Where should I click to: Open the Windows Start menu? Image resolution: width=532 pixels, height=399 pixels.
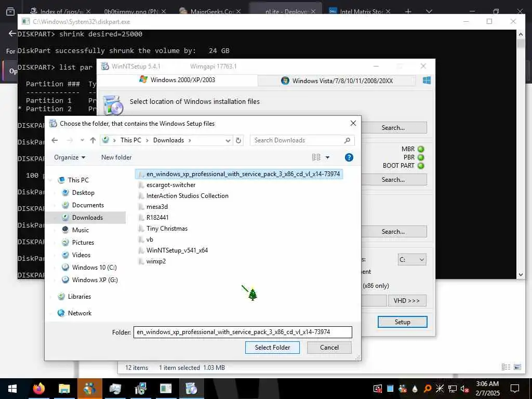12,389
